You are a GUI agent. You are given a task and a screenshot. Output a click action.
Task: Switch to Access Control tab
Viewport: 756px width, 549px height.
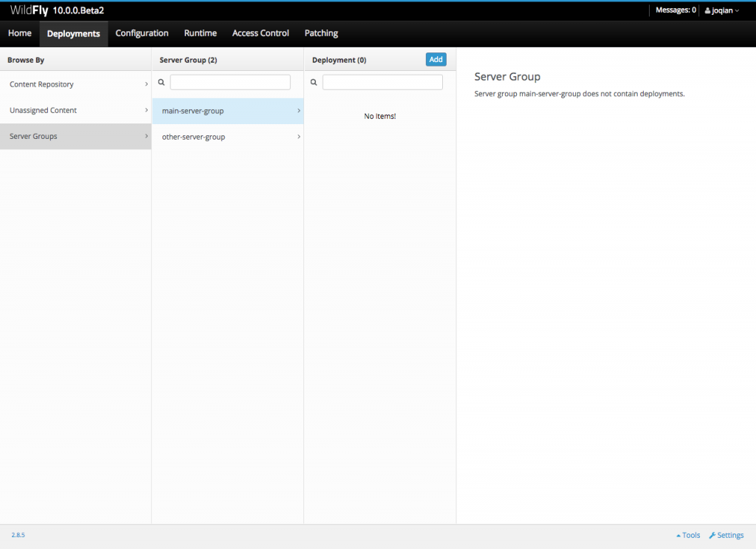(x=261, y=33)
